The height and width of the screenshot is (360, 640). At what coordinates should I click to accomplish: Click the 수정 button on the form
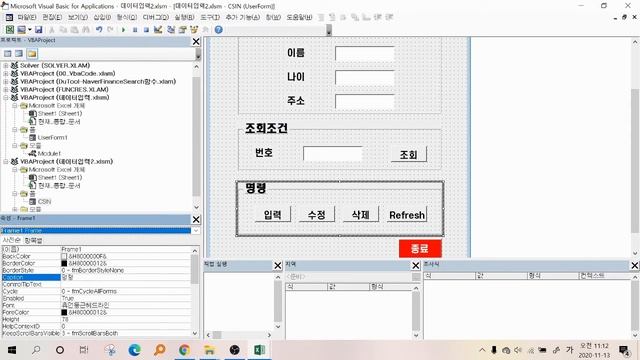point(317,214)
